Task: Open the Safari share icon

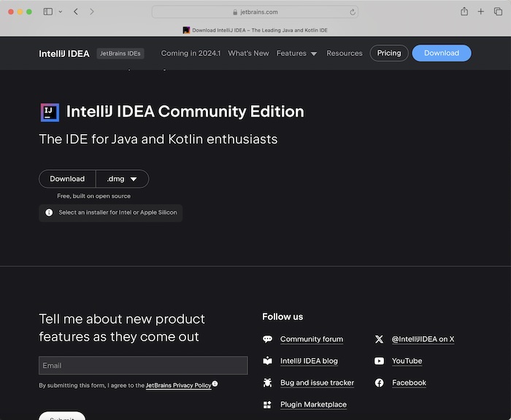Action: [x=464, y=12]
